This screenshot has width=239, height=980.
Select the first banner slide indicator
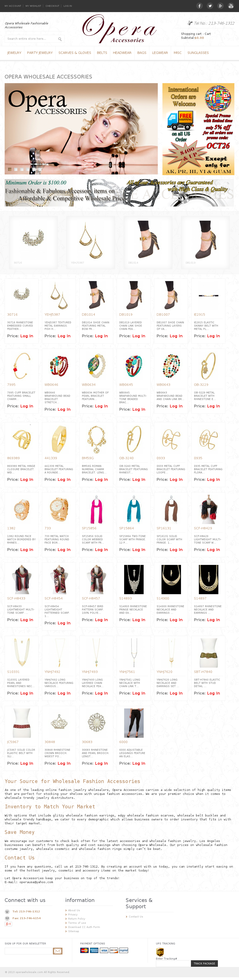(x=10, y=169)
